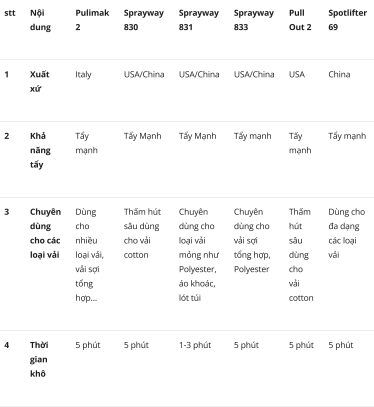Click the Pulimak 2 column header
The image size is (374, 407).
coord(92,20)
